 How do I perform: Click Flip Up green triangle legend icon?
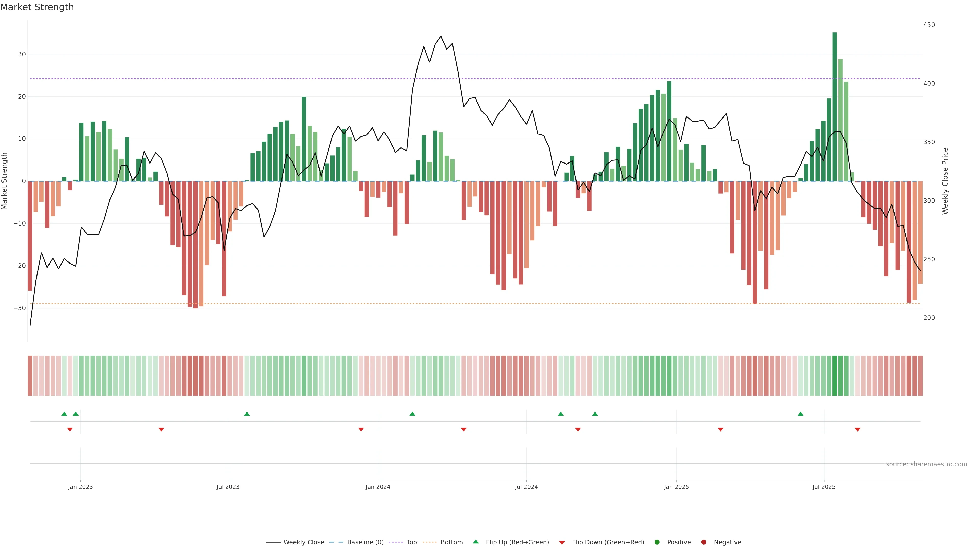(x=475, y=542)
